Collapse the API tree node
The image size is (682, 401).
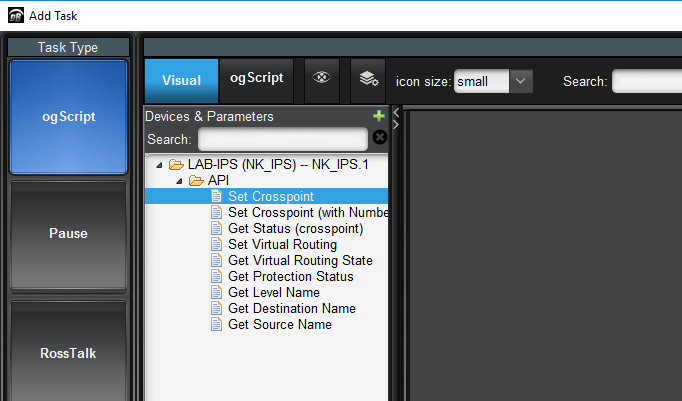point(179,181)
